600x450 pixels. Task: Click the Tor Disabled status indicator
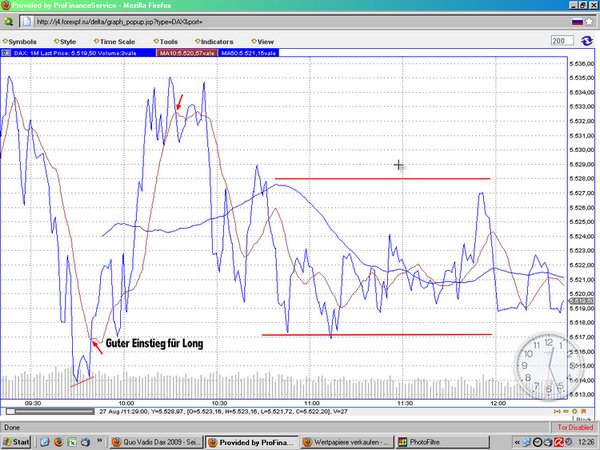pos(575,427)
